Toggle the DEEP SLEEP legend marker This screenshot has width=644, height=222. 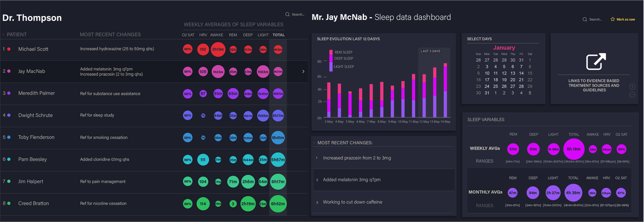[331, 58]
